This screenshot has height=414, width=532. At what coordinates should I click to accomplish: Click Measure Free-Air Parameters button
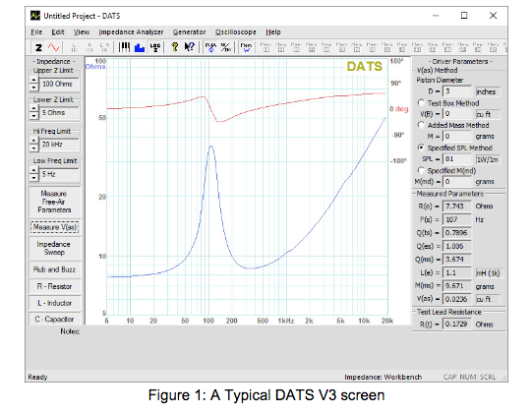pyautogui.click(x=55, y=202)
